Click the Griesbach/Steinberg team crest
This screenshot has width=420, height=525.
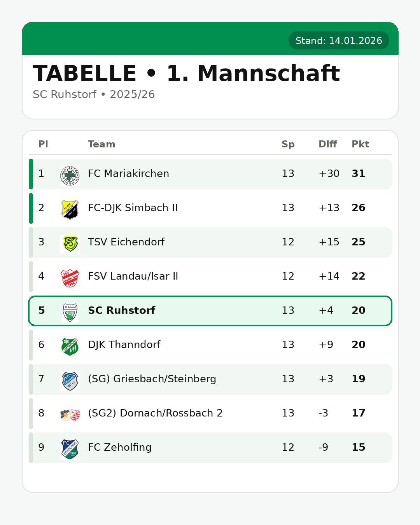pos(70,381)
